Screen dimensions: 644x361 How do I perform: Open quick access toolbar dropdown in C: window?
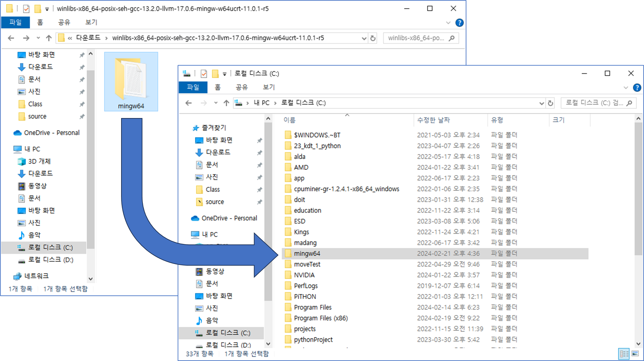click(x=225, y=74)
